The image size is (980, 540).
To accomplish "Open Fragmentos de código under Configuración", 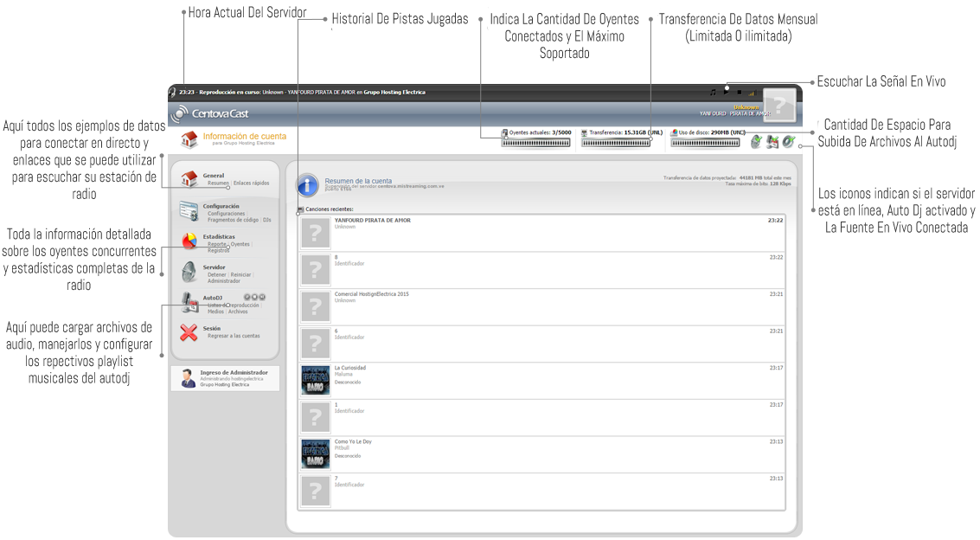I will pos(233,220).
